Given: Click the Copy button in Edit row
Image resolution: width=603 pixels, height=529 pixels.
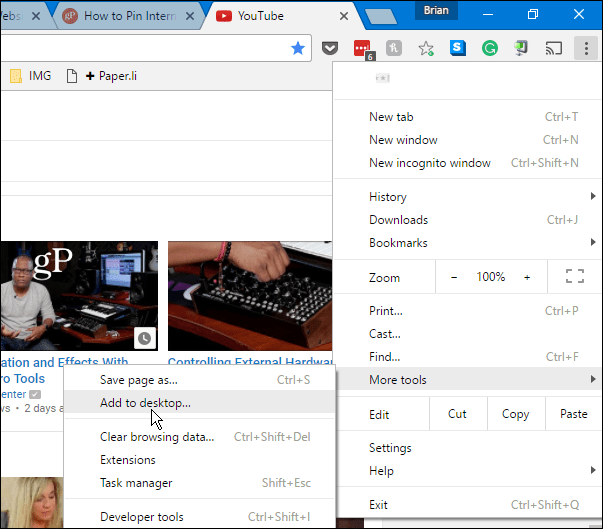Looking at the screenshot, I should [516, 414].
